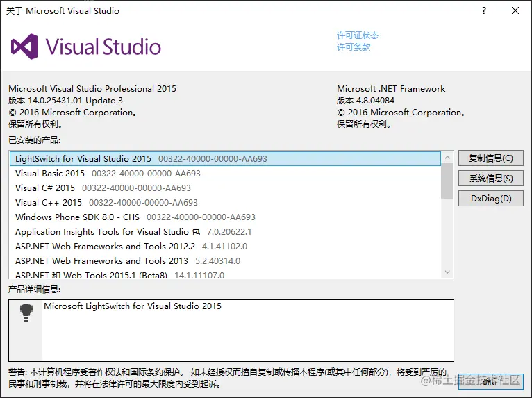Select Application Insights Tools for Visual Studio row
The image size is (532, 398).
coord(225,232)
